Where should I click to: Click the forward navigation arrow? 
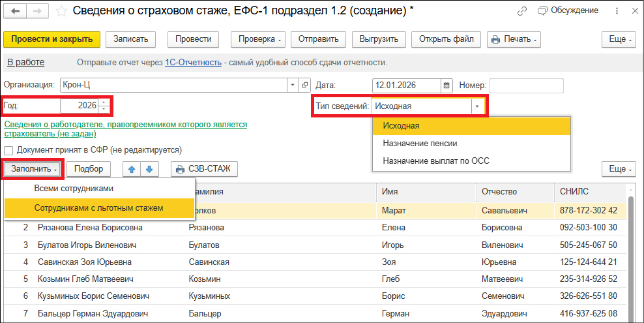[38, 11]
